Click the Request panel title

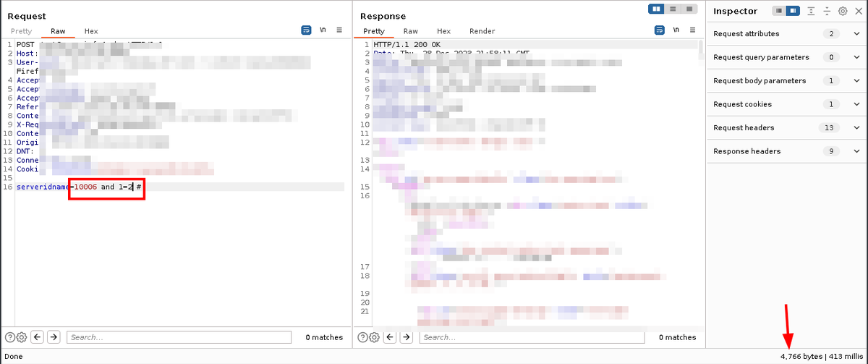point(27,16)
